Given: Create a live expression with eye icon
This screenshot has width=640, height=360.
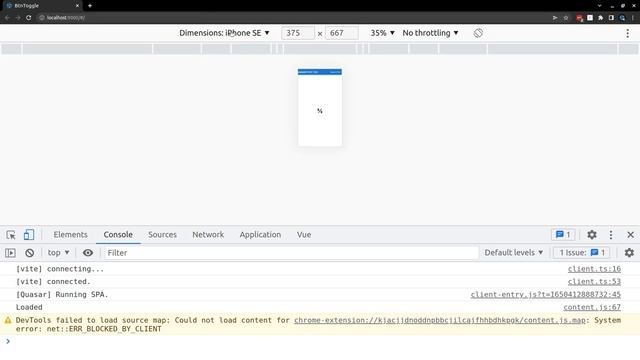Looking at the screenshot, I should (88, 253).
